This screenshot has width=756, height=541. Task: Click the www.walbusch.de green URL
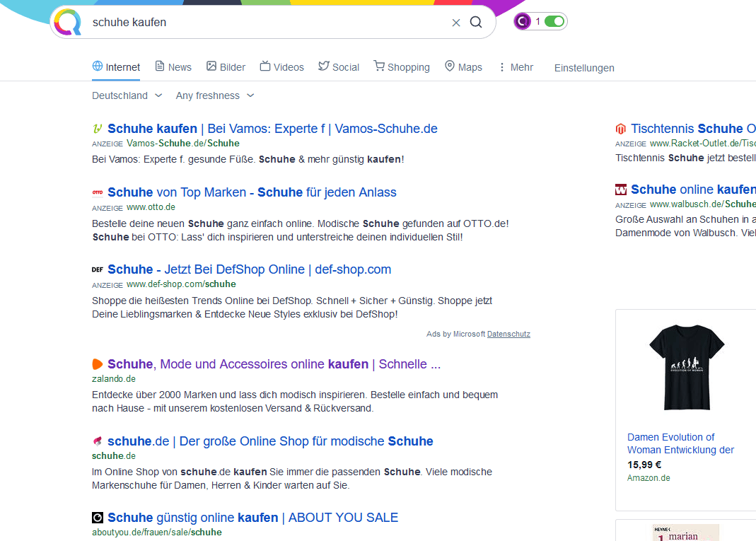coord(703,204)
